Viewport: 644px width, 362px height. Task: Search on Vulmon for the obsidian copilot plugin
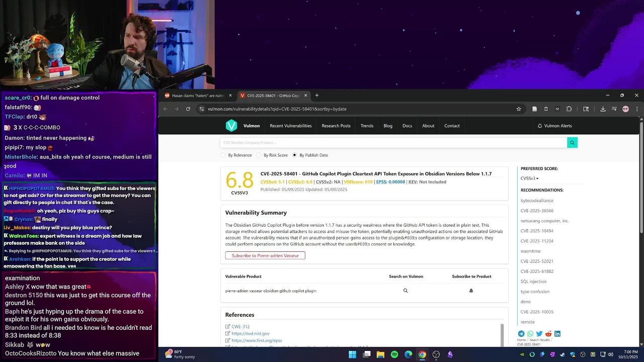(406, 291)
